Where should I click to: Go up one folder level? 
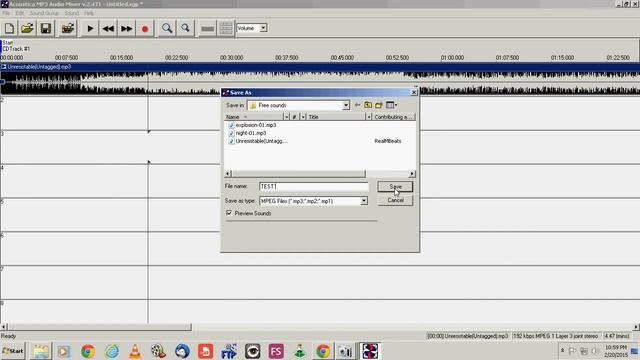(368, 105)
